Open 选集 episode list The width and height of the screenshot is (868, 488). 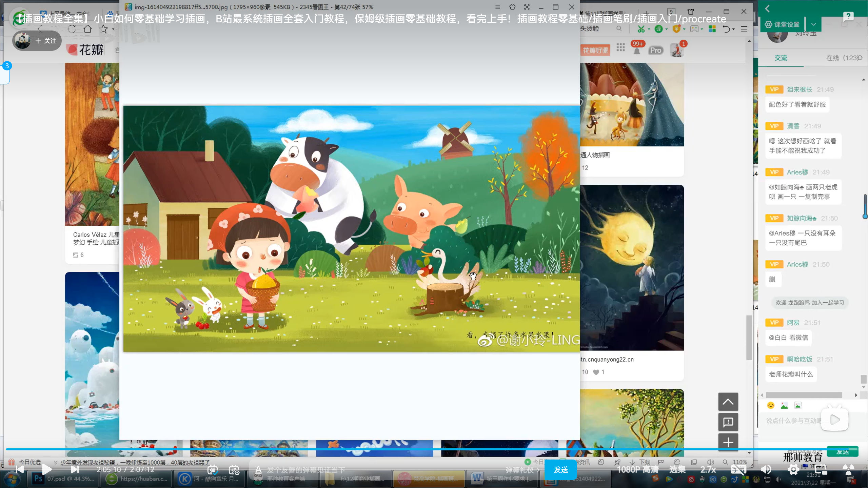(x=677, y=469)
